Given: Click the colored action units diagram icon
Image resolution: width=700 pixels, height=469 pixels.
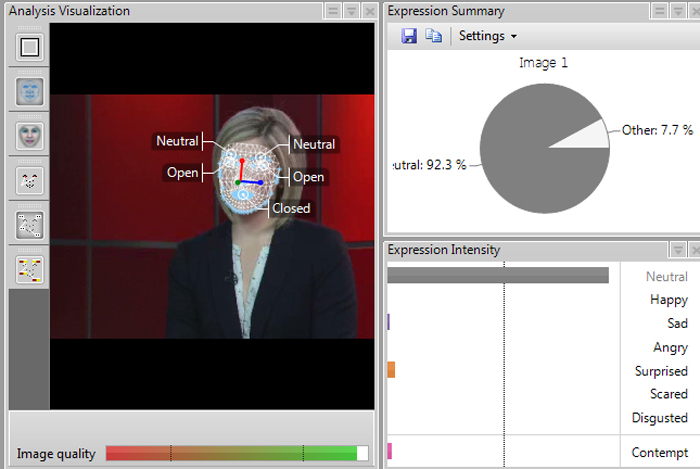Looking at the screenshot, I should [x=29, y=269].
